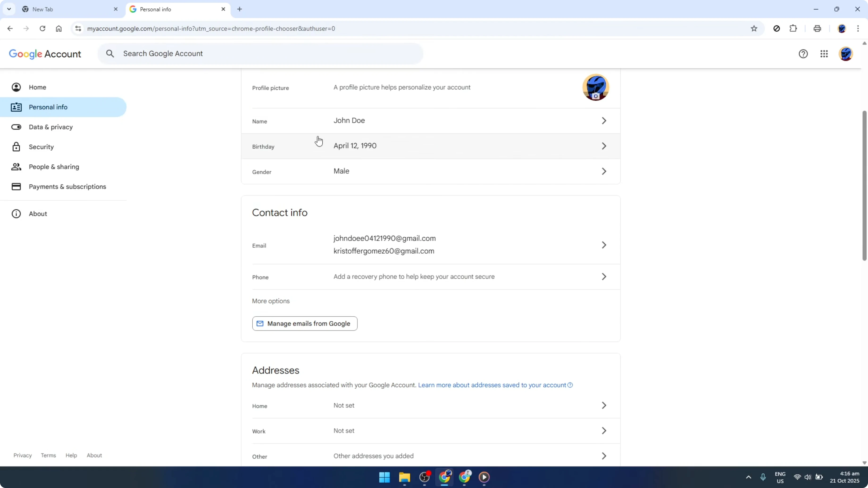Click the Security lock icon
The width and height of the screenshot is (868, 488).
(16, 147)
